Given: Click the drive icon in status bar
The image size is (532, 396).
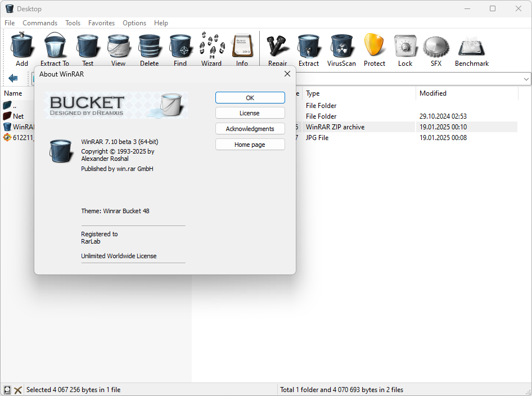Looking at the screenshot, I should coord(7,390).
